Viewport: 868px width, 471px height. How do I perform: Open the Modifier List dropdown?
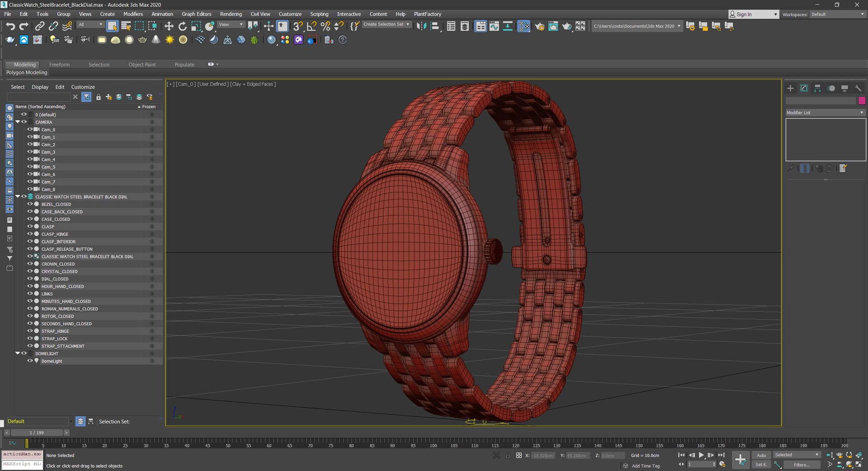point(825,113)
